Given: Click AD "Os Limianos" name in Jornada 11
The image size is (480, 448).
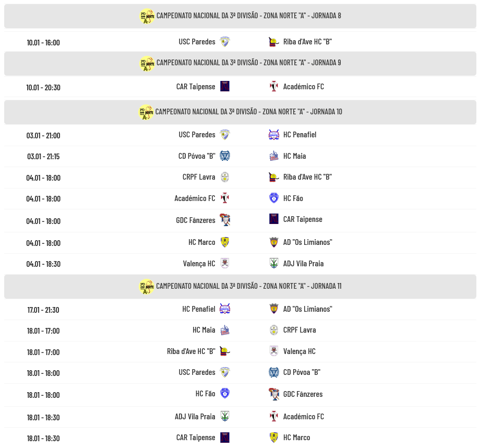Looking at the screenshot, I should 307,309.
